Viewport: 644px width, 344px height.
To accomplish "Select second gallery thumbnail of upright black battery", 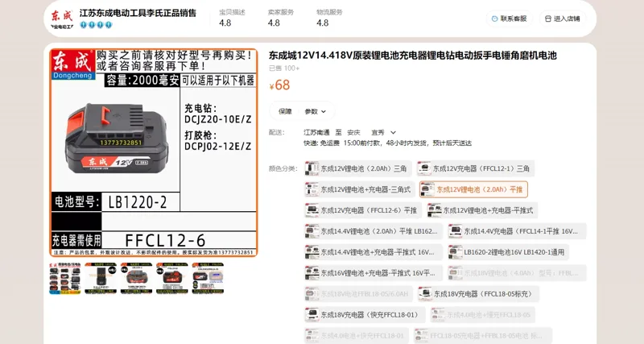I will 101,278.
